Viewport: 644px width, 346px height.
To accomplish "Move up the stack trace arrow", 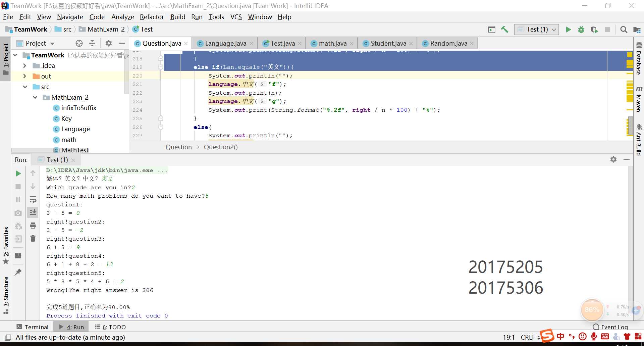I will click(33, 174).
